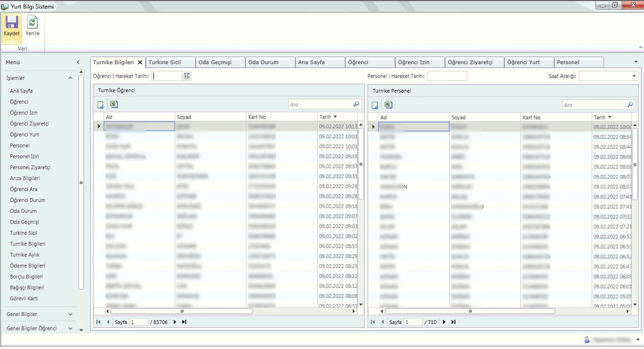644x349 pixels.
Task: Export Turnike Öğrenci grid to Excel
Action: click(x=114, y=105)
